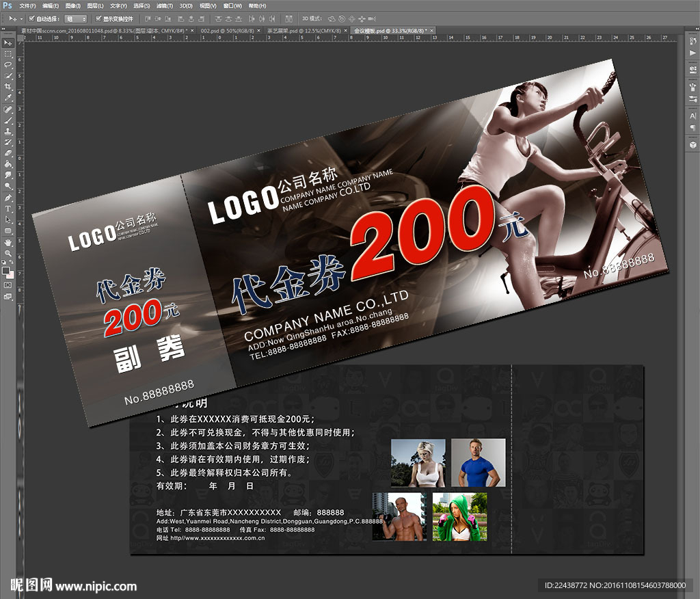Select the Eyedropper tool

click(x=8, y=97)
